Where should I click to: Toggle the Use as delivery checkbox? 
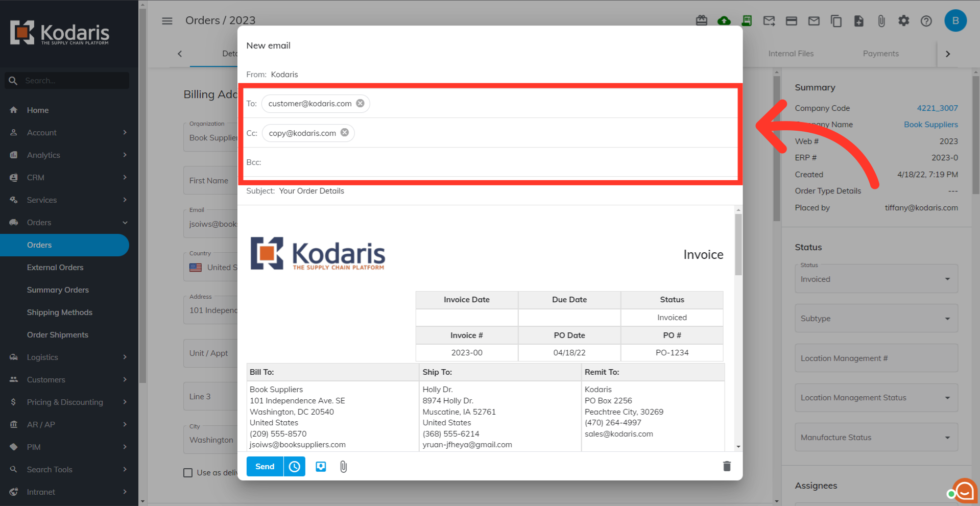click(188, 473)
